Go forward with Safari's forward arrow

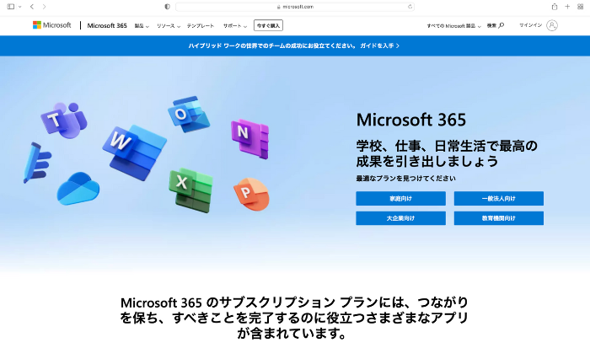point(44,7)
